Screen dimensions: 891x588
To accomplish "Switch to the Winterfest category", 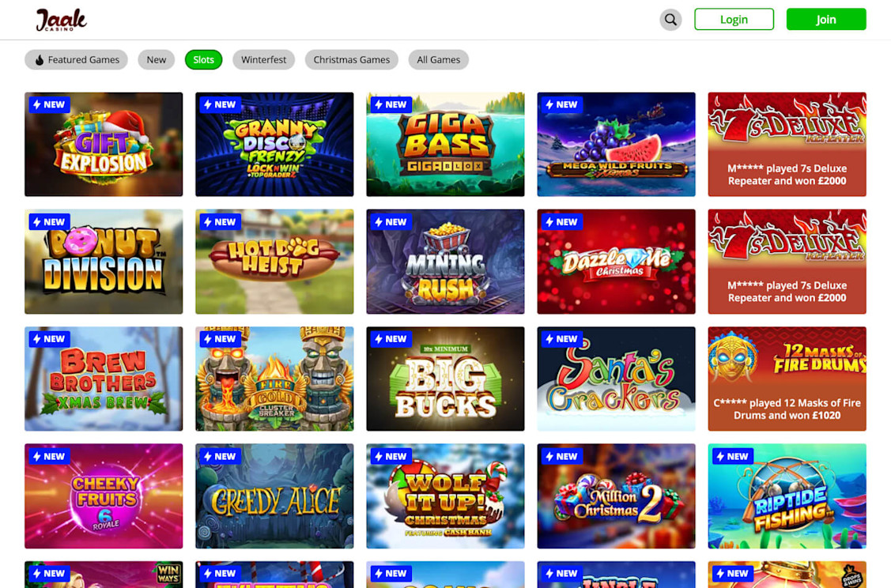I will tap(264, 59).
